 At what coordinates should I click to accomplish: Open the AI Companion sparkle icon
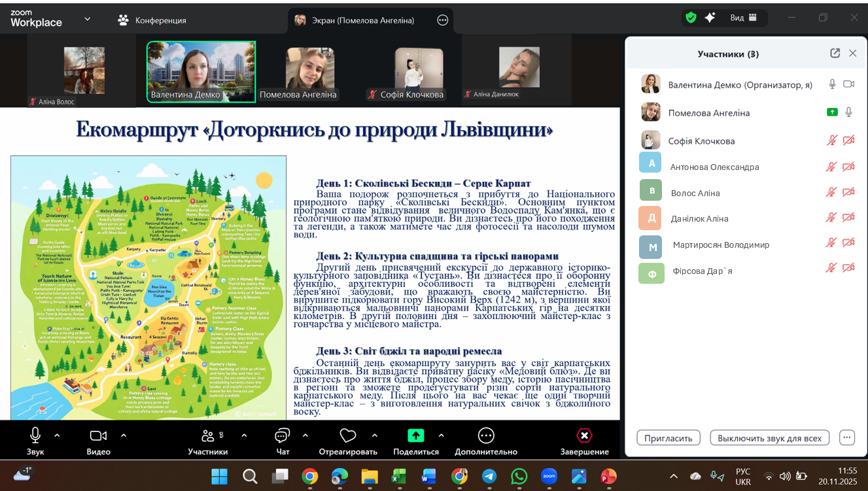[710, 18]
